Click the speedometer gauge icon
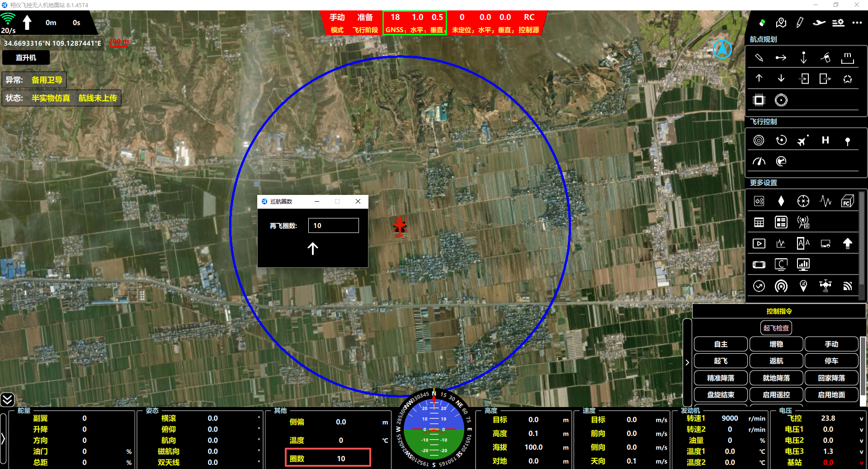Viewport: 868px width, 469px height. pyautogui.click(x=759, y=161)
